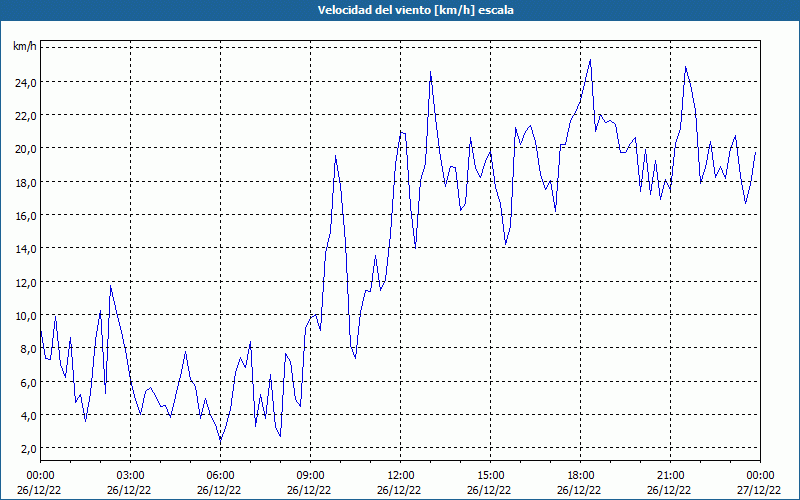The width and height of the screenshot is (800, 500).
Task: Click the '03:00' time axis label
Action: tap(131, 476)
